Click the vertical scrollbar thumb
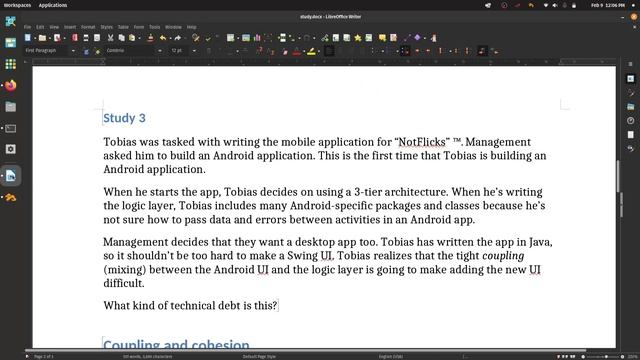This screenshot has width=640, height=360. 618,176
